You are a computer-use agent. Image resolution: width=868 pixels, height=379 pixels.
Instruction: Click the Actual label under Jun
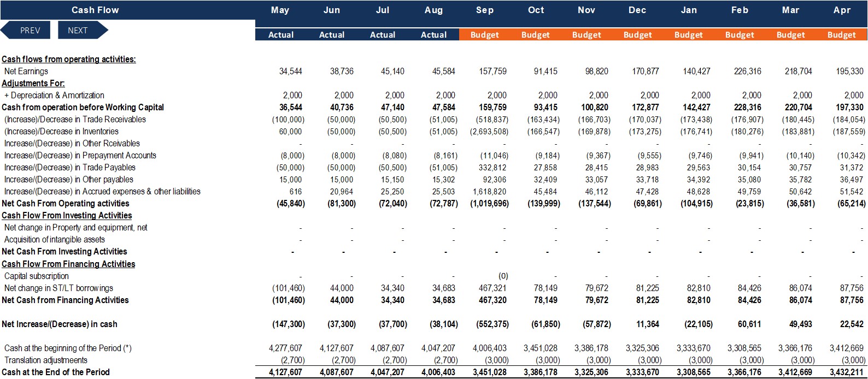(332, 35)
